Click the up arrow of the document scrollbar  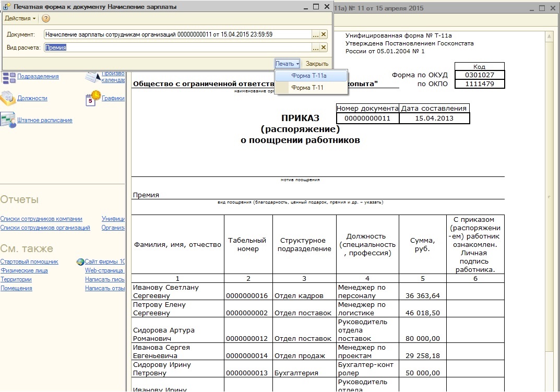click(549, 37)
